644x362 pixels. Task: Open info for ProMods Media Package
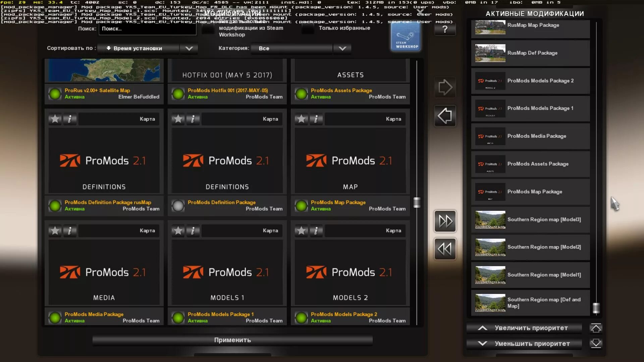(70, 231)
